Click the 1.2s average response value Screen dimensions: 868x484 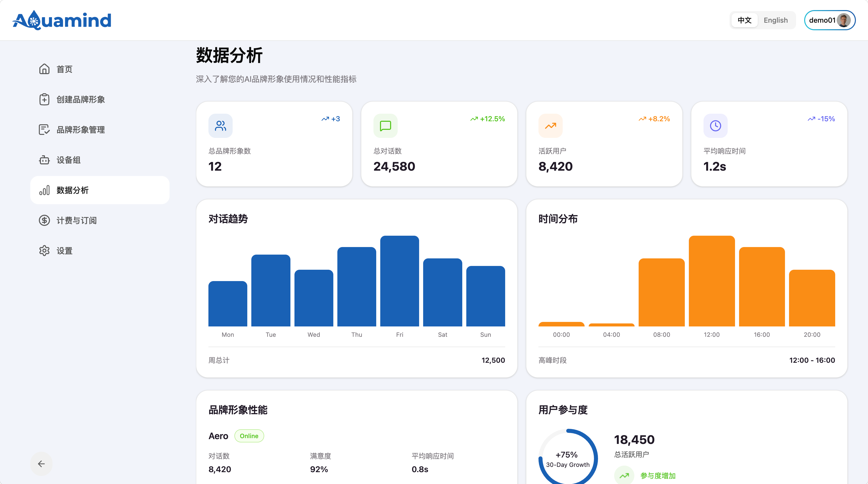click(715, 166)
